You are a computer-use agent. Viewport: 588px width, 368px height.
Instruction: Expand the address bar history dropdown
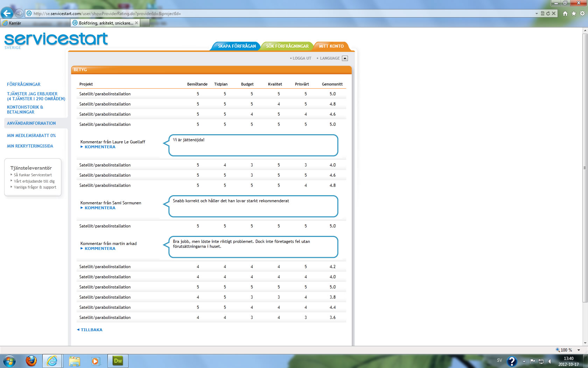coord(537,13)
